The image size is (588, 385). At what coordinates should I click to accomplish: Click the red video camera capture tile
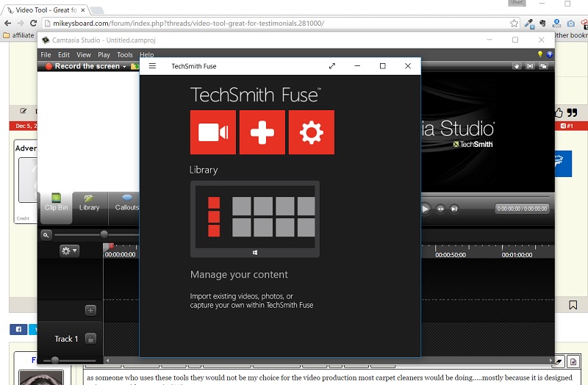click(x=212, y=132)
